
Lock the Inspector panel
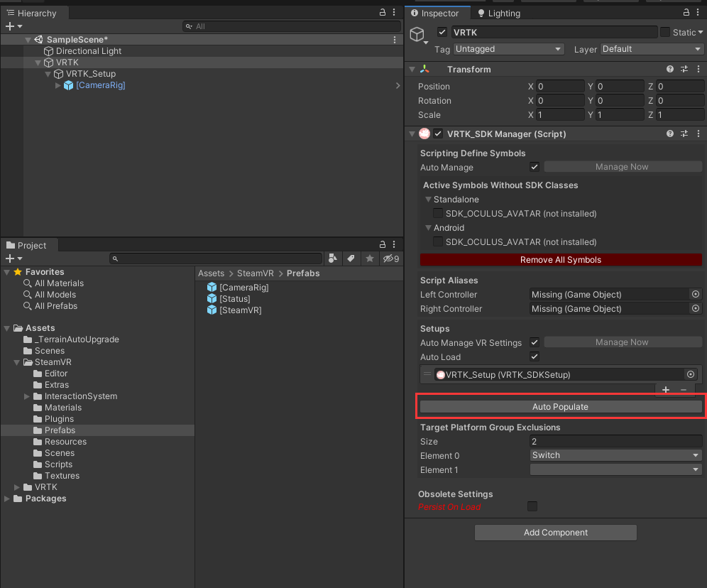coord(686,13)
